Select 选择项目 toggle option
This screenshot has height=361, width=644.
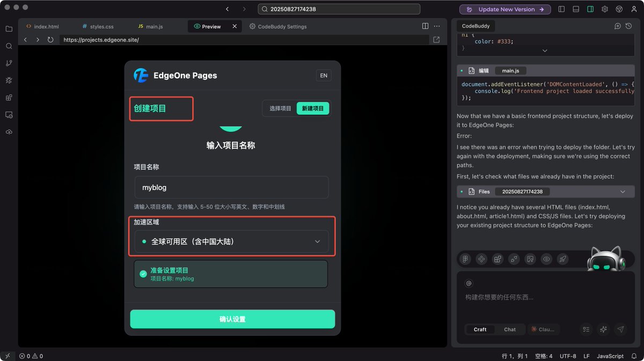point(280,108)
